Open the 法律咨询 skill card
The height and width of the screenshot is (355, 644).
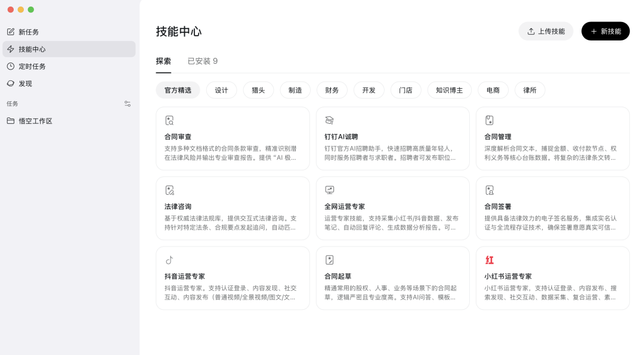click(233, 208)
